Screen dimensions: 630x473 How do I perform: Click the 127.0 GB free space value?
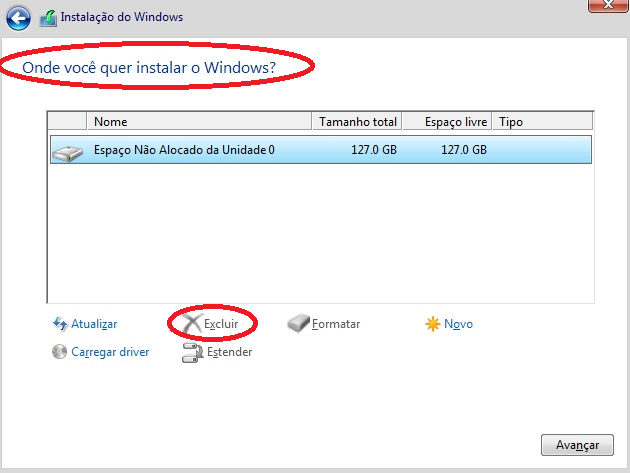pyautogui.click(x=464, y=150)
